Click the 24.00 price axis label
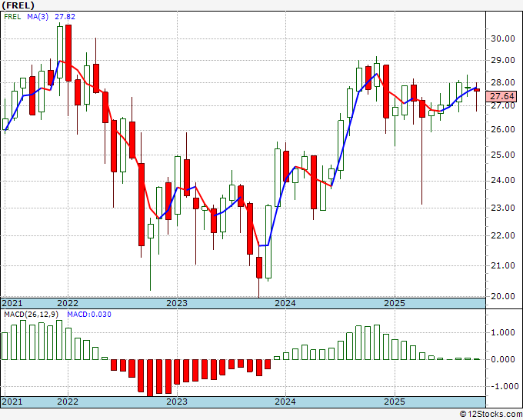Image resolution: width=523 pixels, height=420 pixels. (503, 181)
